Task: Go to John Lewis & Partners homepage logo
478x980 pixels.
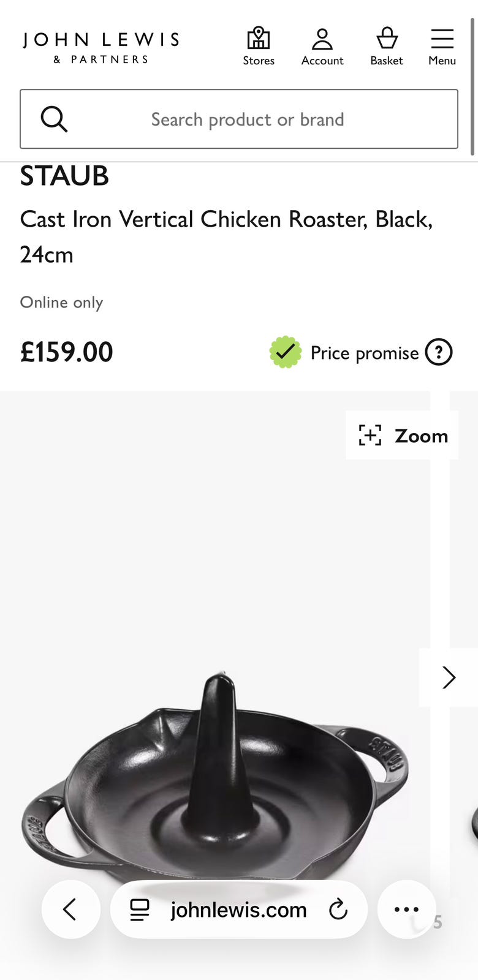Action: point(101,48)
